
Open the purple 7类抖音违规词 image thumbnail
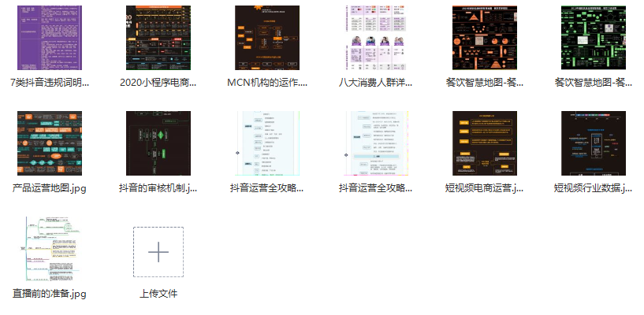(x=49, y=37)
